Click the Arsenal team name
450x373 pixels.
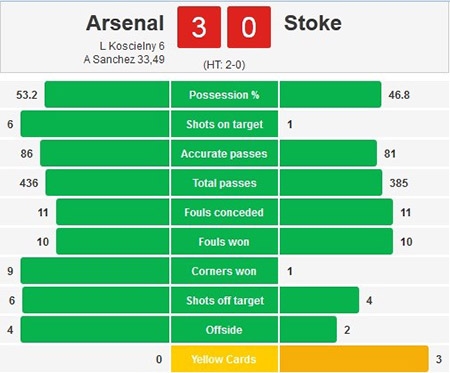125,23
